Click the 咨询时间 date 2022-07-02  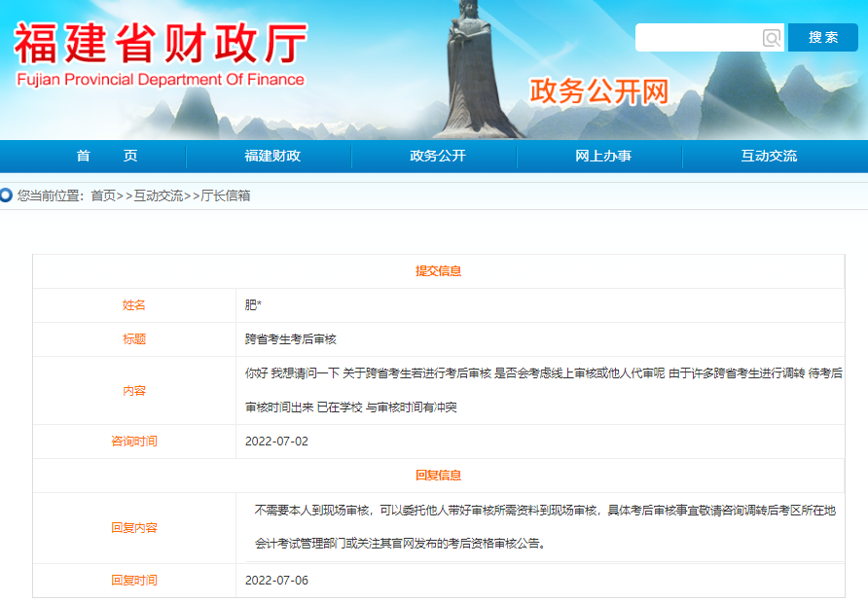pyautogui.click(x=274, y=441)
